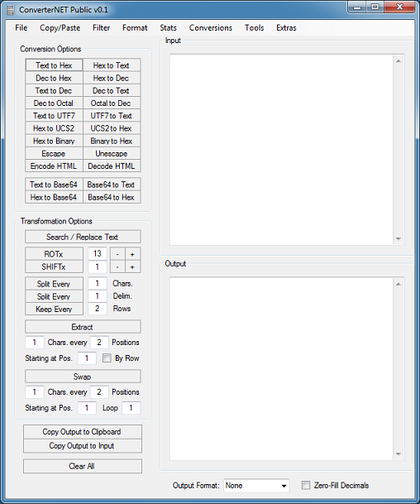Image resolution: width=420 pixels, height=504 pixels.
Task: Open the Extras menu
Action: coord(286,28)
